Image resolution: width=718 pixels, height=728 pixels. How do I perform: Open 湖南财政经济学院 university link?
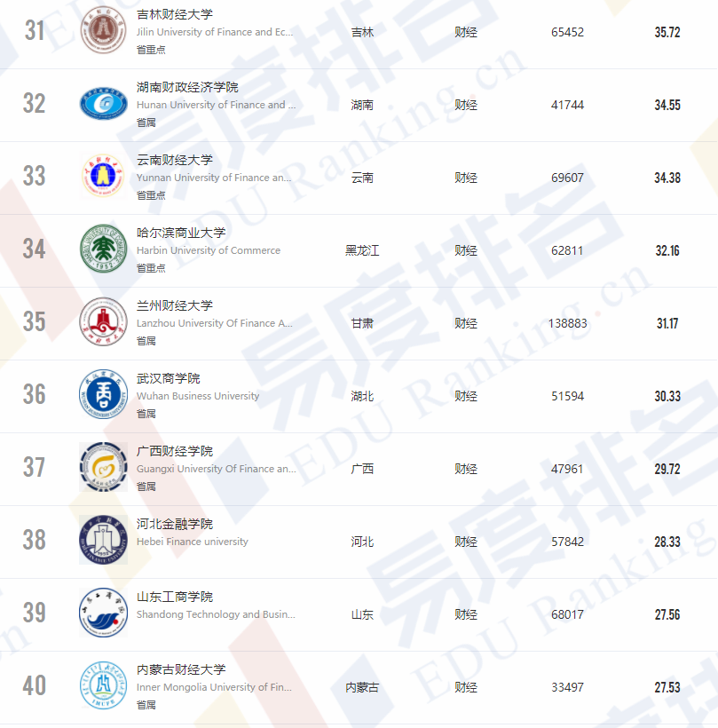(x=187, y=88)
